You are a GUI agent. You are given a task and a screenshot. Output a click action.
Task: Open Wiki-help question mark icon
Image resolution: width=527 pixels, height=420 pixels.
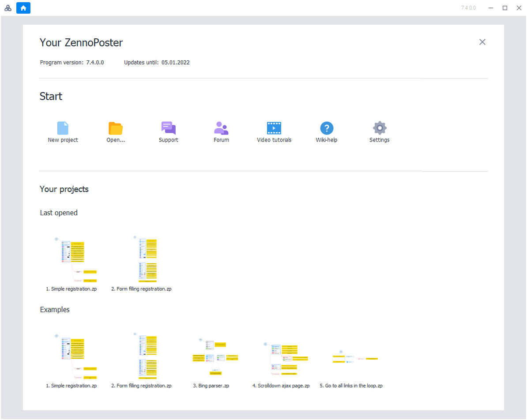click(x=327, y=128)
